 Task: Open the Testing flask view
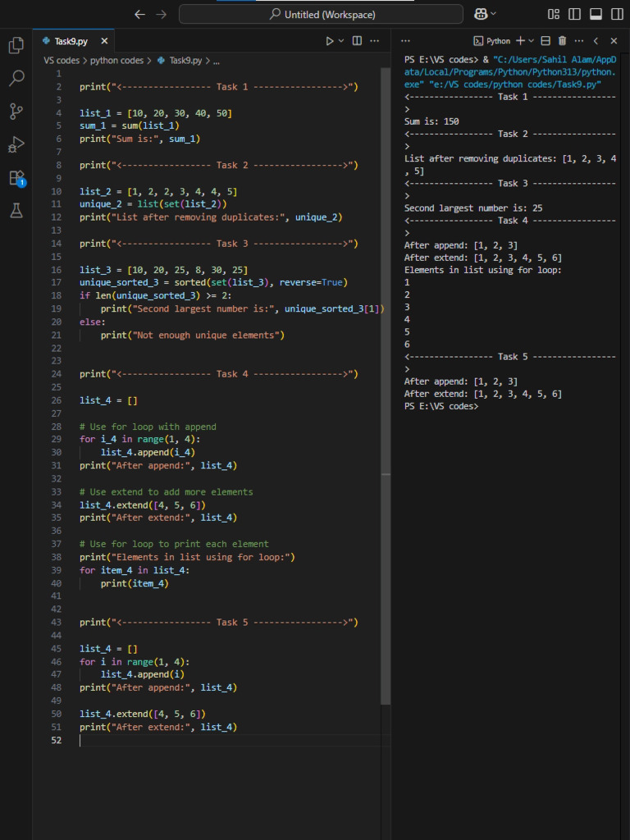click(16, 211)
